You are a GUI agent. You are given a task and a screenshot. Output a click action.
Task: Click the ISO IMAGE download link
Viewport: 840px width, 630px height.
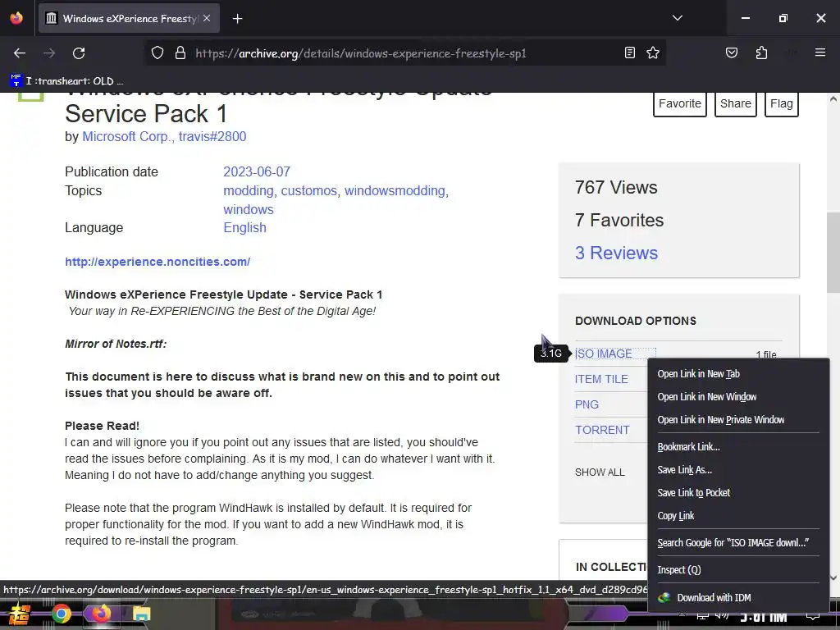[x=603, y=354]
